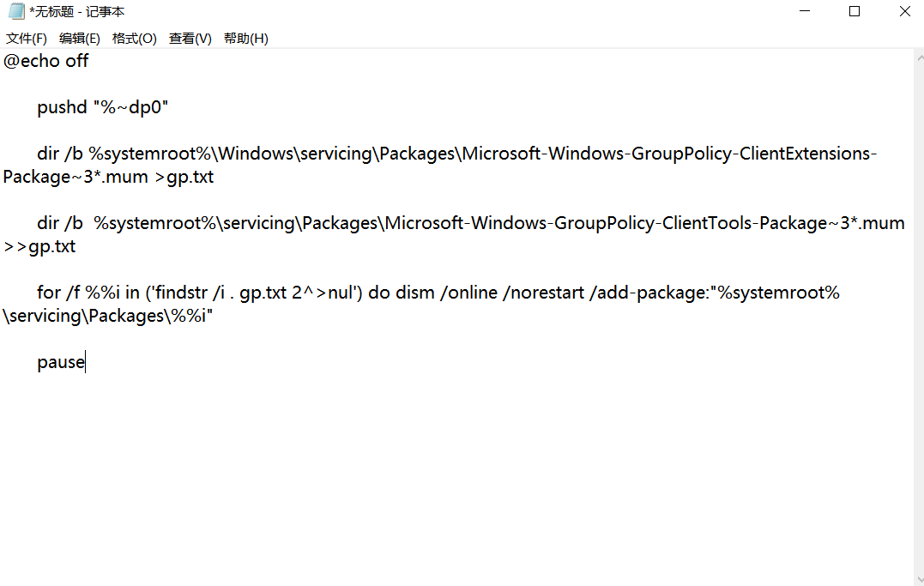
Task: Click the vertical scrollbar track
Action: click(x=918, y=343)
